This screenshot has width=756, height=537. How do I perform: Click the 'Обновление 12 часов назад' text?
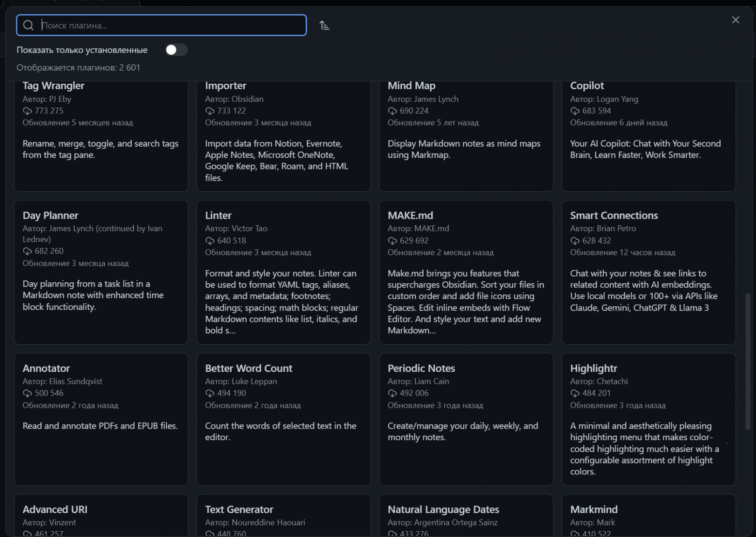pyautogui.click(x=622, y=253)
